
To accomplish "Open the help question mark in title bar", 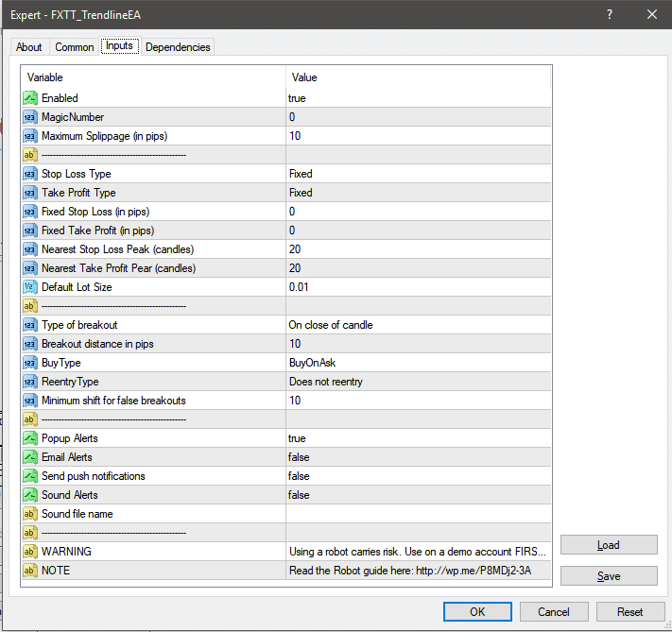I will (x=610, y=14).
